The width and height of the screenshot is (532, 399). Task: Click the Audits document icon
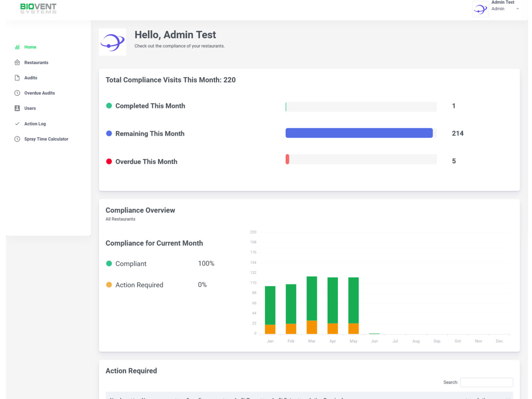[17, 78]
